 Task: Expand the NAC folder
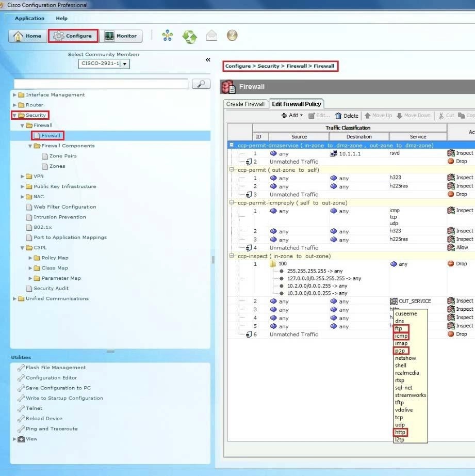(x=22, y=197)
